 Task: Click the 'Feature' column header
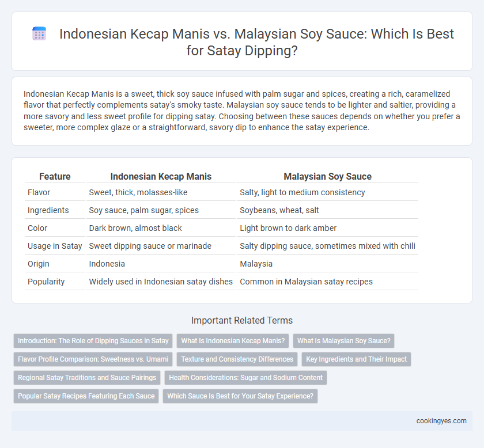pyautogui.click(x=55, y=176)
